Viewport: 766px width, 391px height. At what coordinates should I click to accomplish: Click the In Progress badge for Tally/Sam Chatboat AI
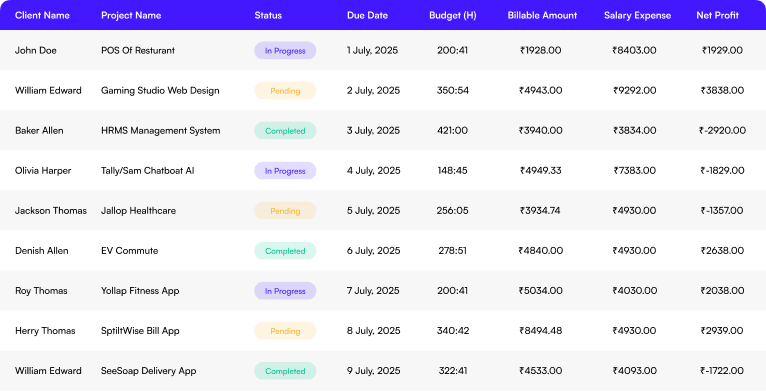click(285, 171)
